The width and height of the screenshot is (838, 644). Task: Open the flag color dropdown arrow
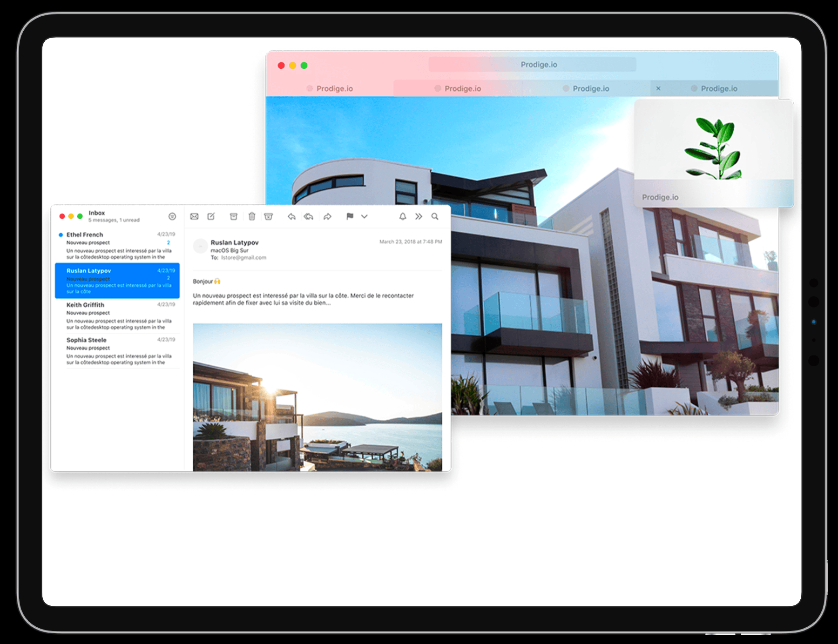365,216
